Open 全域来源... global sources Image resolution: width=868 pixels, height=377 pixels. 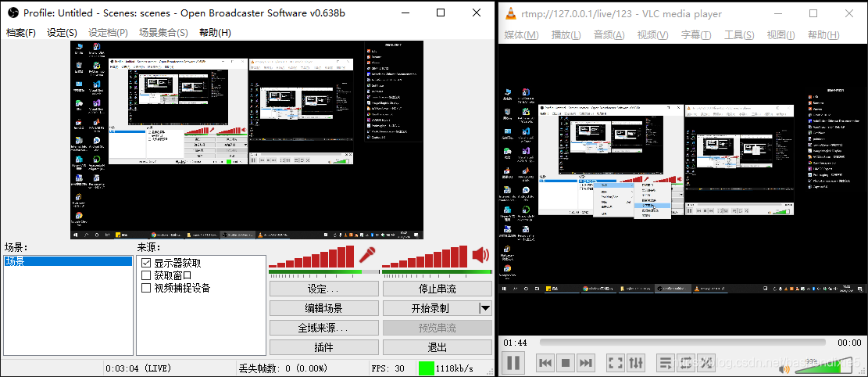[323, 328]
